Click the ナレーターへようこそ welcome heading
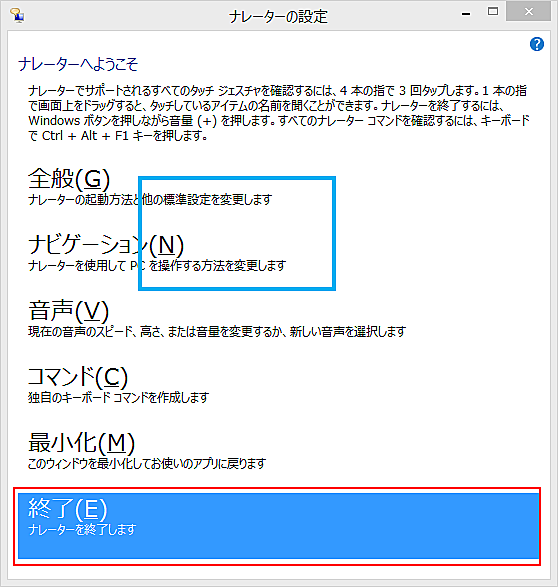 (x=78, y=64)
